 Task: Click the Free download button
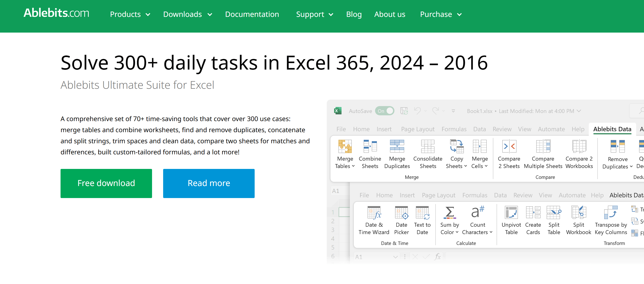coord(106,183)
